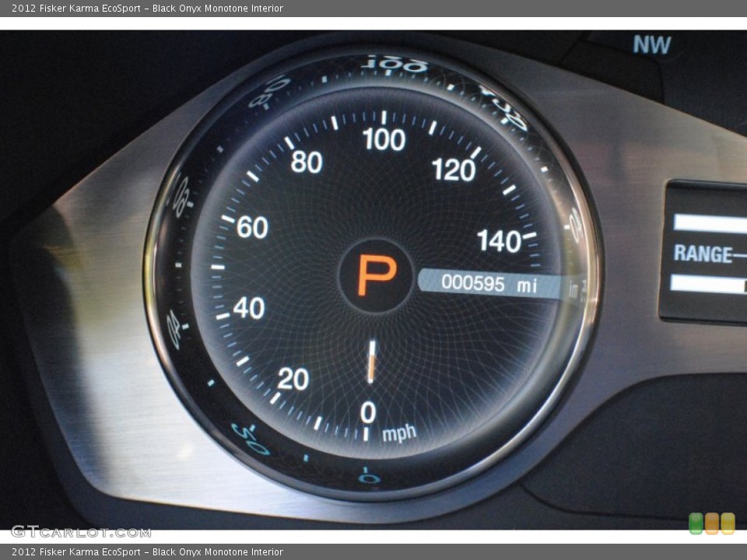Click the top caption 2012 Fisker Karma EcoSport

(x=75, y=8)
